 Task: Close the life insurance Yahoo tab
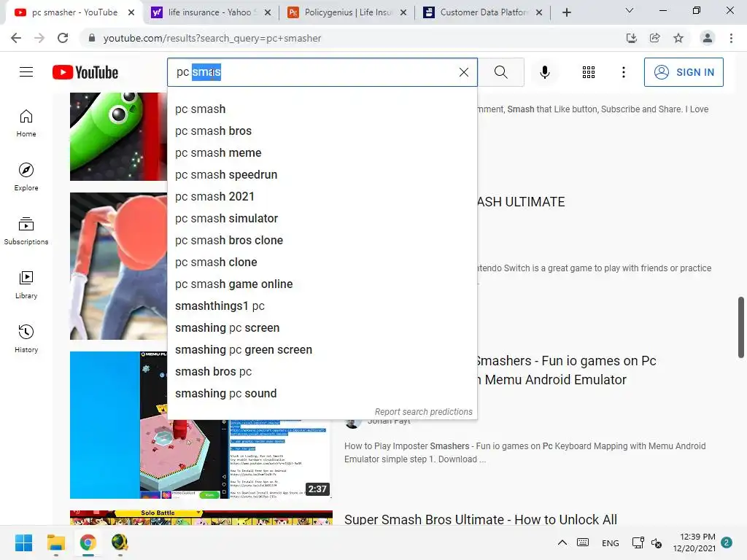[x=268, y=13]
